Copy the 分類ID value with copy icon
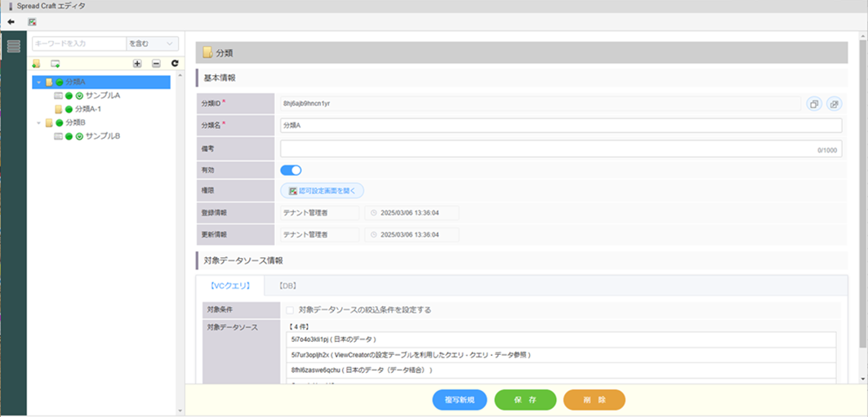The width and height of the screenshot is (868, 417). point(814,104)
